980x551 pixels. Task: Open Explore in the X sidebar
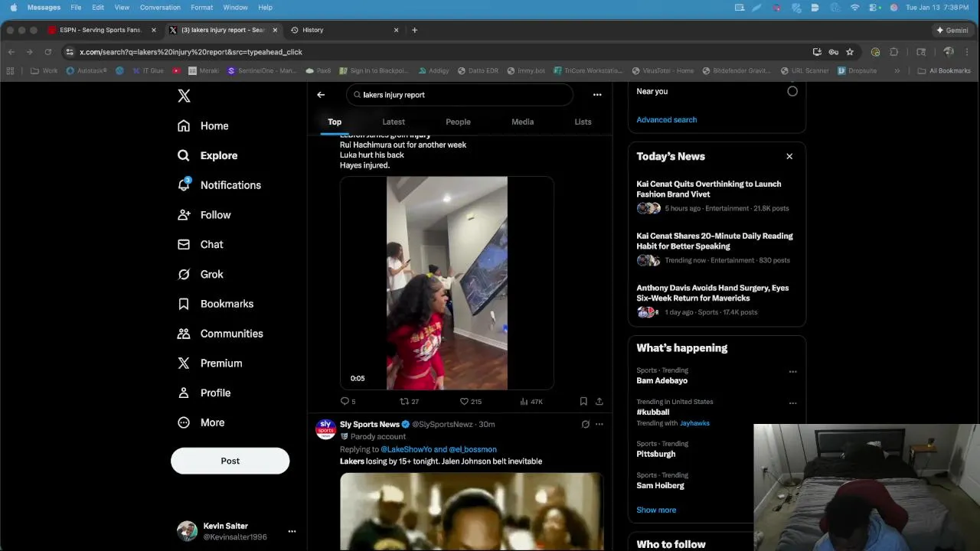(x=208, y=155)
